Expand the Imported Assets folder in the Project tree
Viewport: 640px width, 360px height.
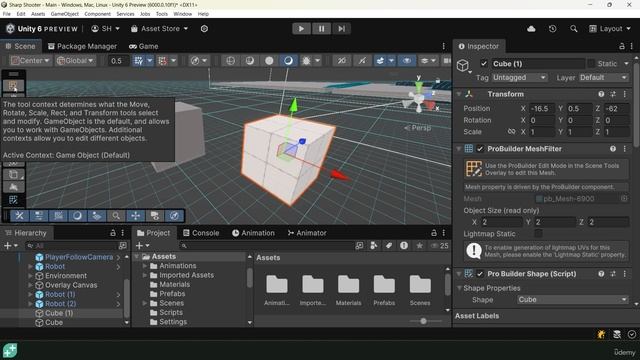(144, 276)
